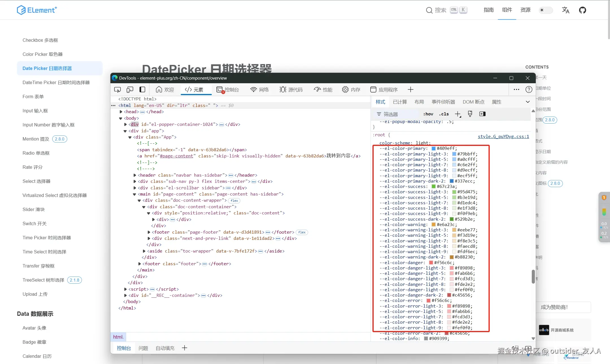Viewport: 610px width, 364px height.
Task: Expand the header navbar element node
Action: click(x=135, y=175)
